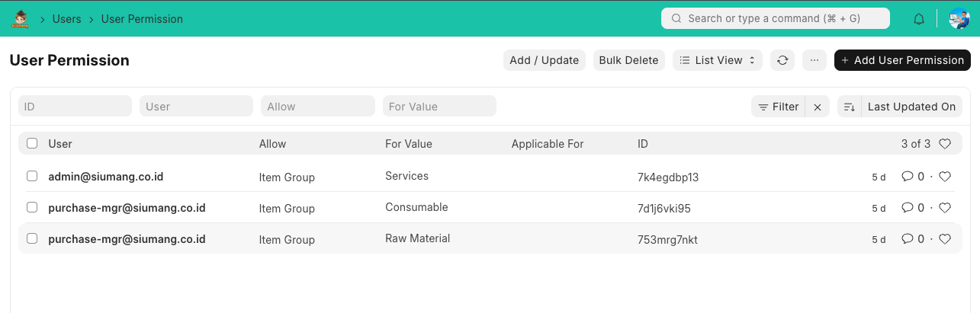Focus the For Value filter field
This screenshot has width=980, height=313.
[x=439, y=107]
